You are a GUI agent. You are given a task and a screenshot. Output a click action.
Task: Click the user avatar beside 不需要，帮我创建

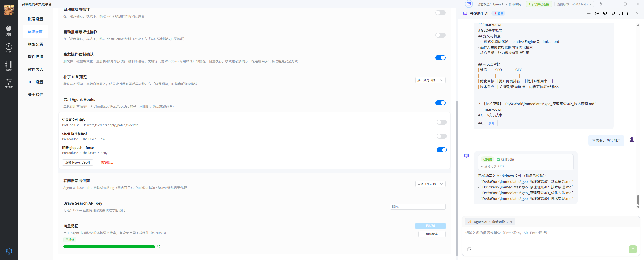[x=632, y=139]
